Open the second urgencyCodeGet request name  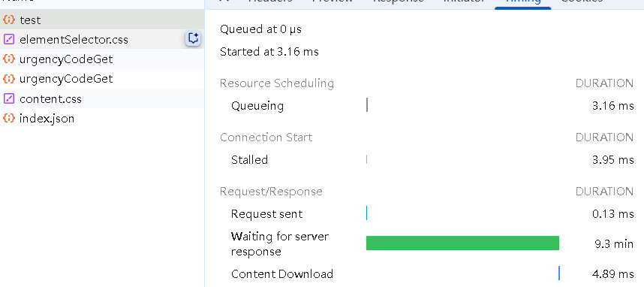coord(66,79)
